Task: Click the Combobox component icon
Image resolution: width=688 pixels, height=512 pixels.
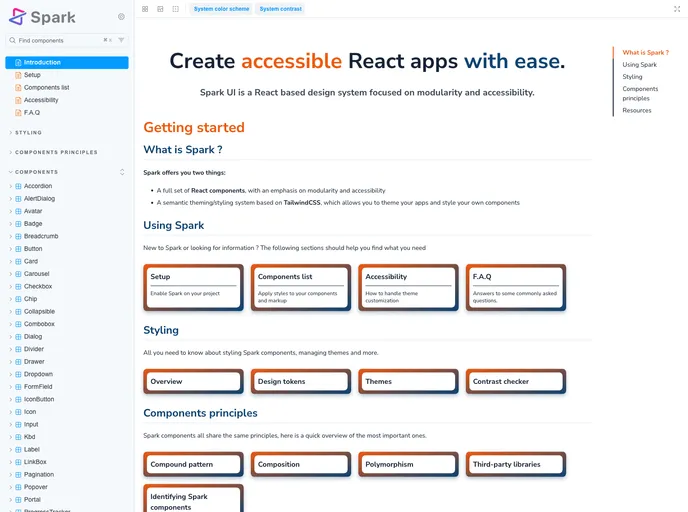Action: [x=18, y=324]
